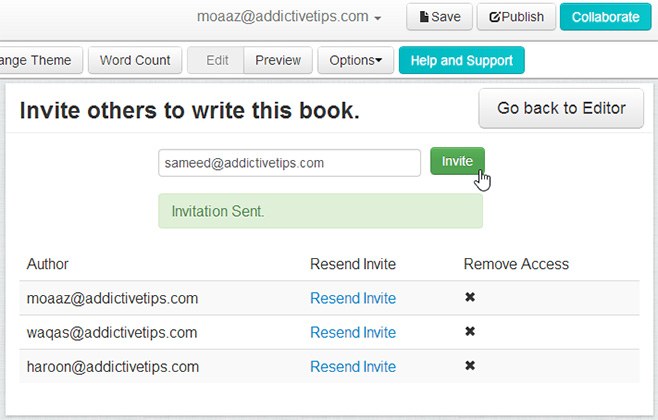
Task: Go back to Editor
Action: 561,108
